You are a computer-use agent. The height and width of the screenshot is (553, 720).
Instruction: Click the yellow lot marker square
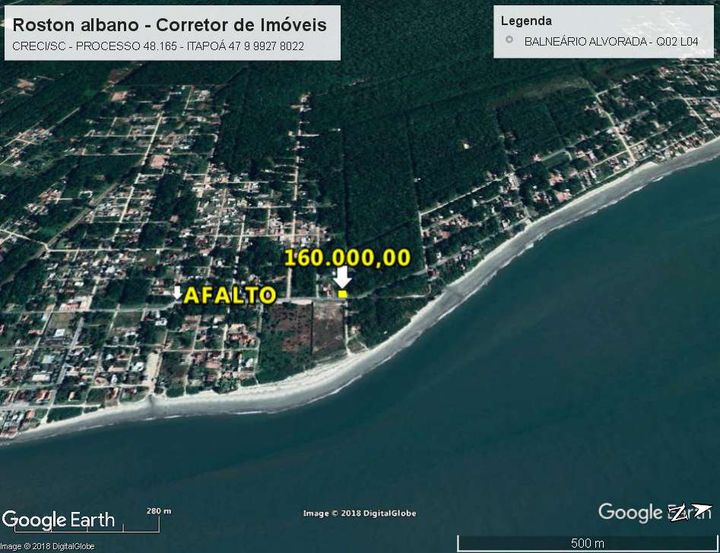[x=343, y=294]
